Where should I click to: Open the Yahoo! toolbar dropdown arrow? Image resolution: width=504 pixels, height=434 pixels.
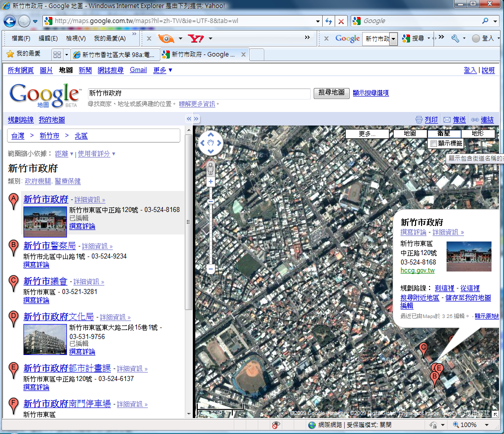pyautogui.click(x=210, y=38)
